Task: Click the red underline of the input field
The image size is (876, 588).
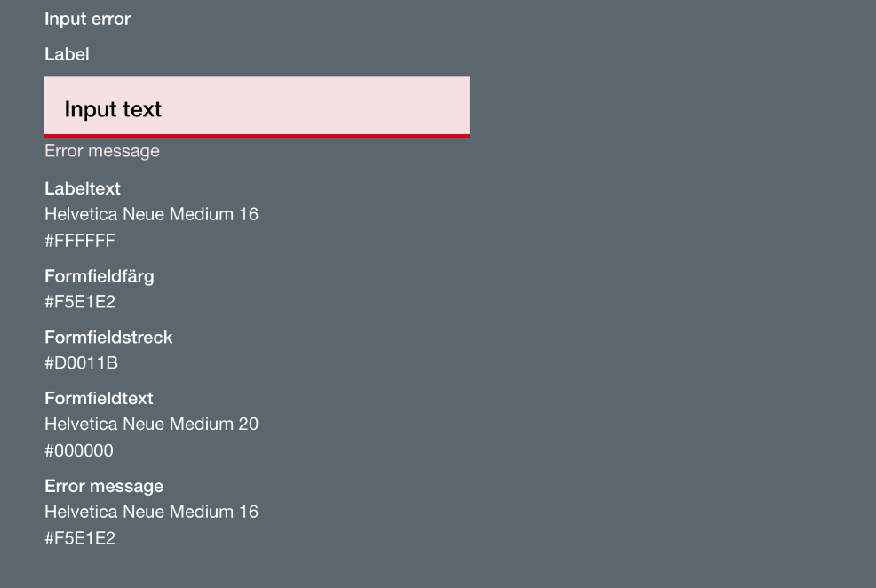Action: pyautogui.click(x=257, y=135)
